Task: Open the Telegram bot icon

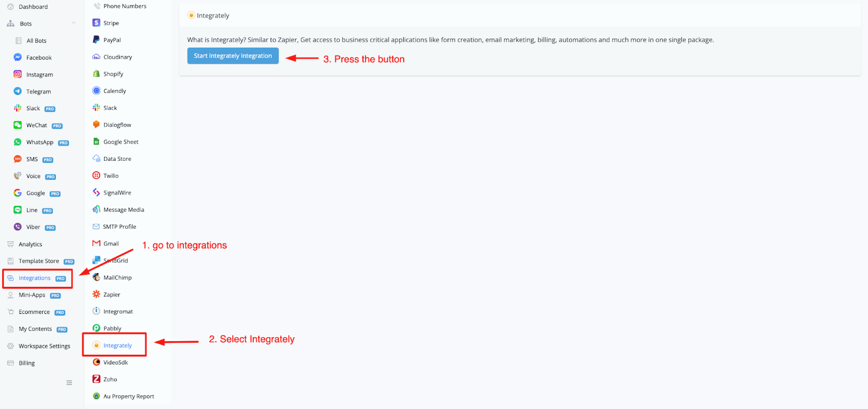Action: (18, 91)
